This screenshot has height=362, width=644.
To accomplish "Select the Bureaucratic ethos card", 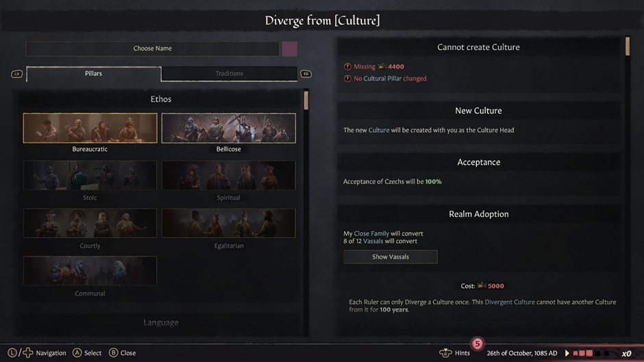I will tap(90, 128).
